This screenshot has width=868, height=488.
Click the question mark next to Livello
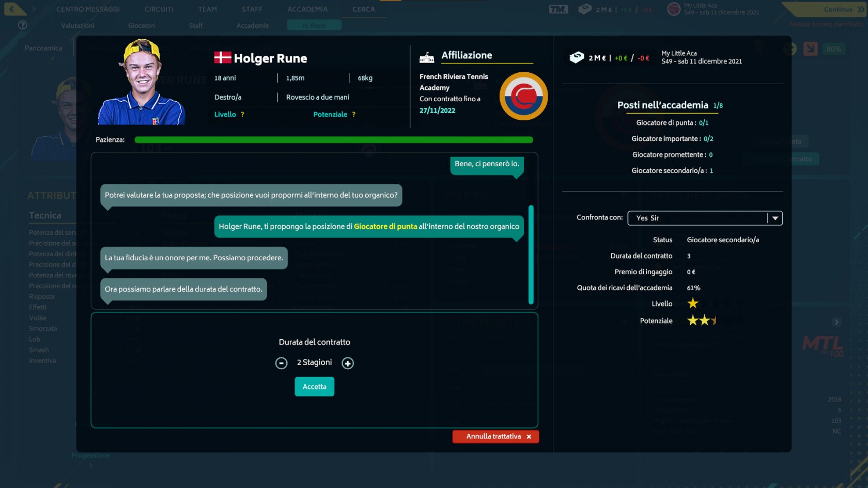pyautogui.click(x=242, y=115)
